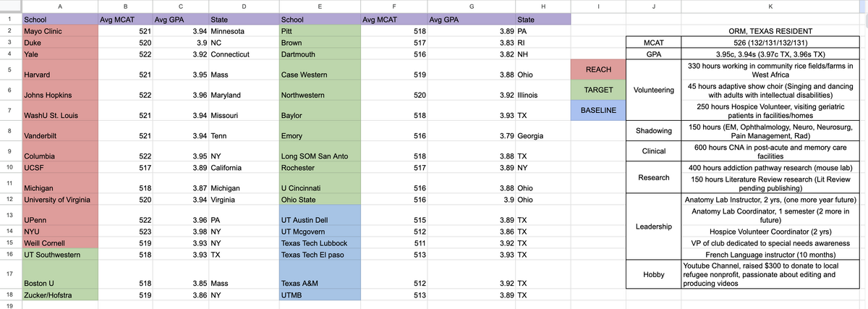Click the Leadership category cell
868x309 pixels.
point(654,227)
